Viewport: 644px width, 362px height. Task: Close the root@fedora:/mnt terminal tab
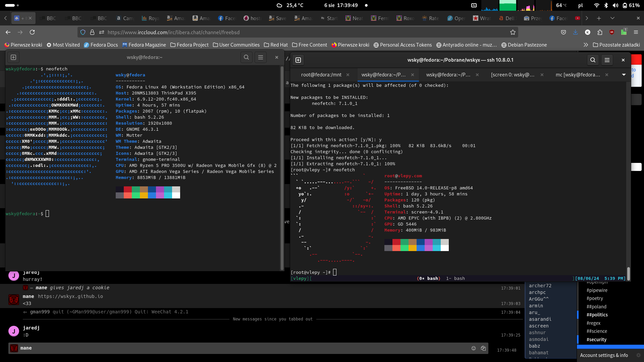(x=348, y=75)
